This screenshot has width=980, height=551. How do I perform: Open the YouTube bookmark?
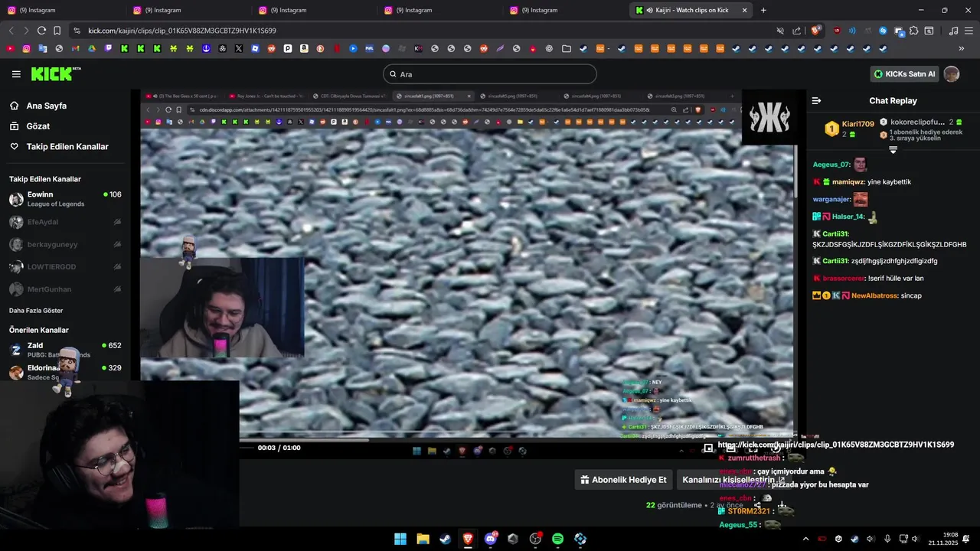10,48
